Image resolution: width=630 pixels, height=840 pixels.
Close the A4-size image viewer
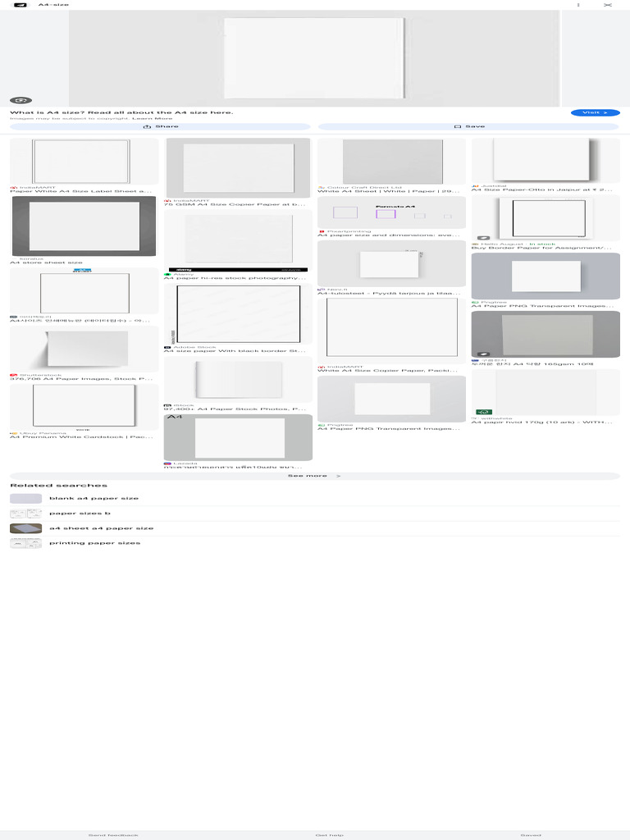pyautogui.click(x=608, y=5)
